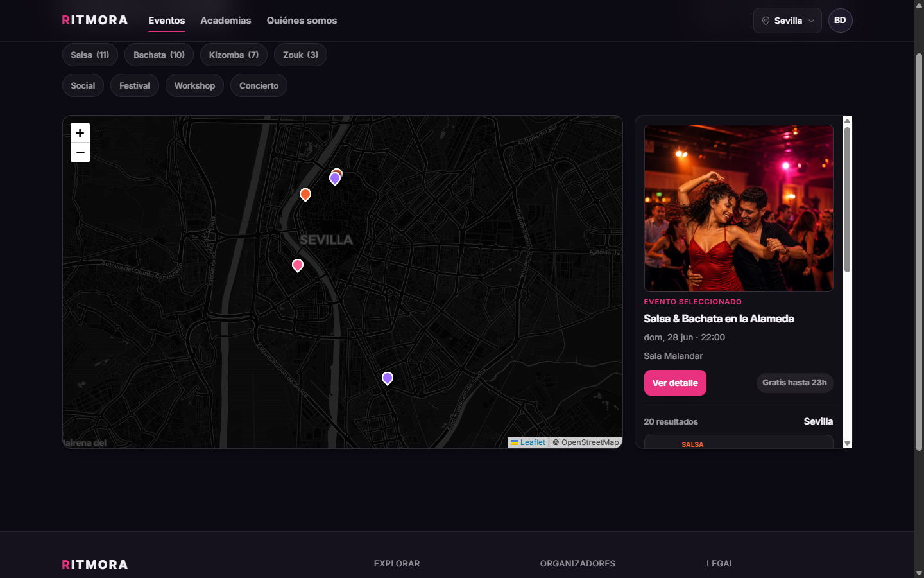Enable the Festival event type filter
The width and height of the screenshot is (924, 578).
tap(135, 85)
